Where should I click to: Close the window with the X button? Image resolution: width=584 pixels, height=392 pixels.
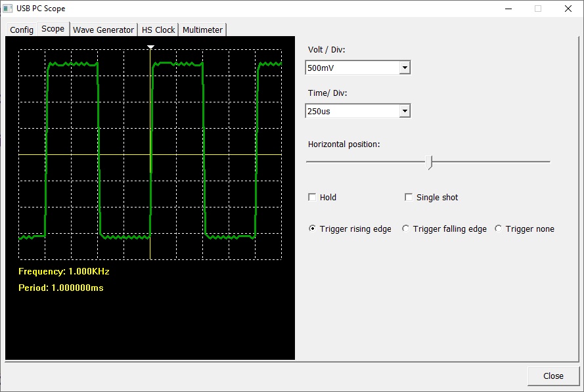pyautogui.click(x=568, y=9)
